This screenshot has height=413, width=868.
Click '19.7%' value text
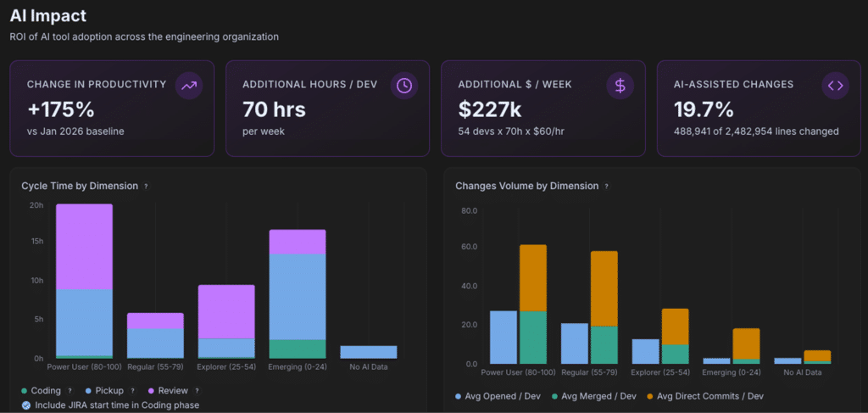tap(704, 109)
